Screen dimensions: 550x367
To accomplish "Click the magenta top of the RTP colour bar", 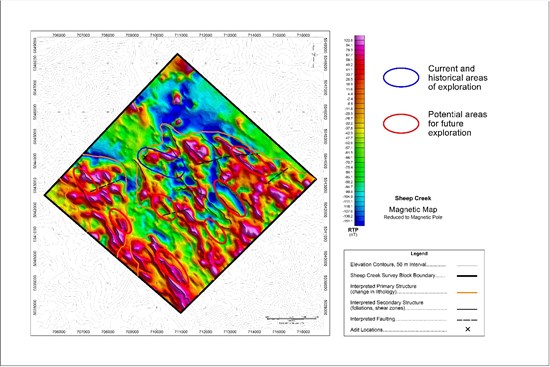I will 360,40.
